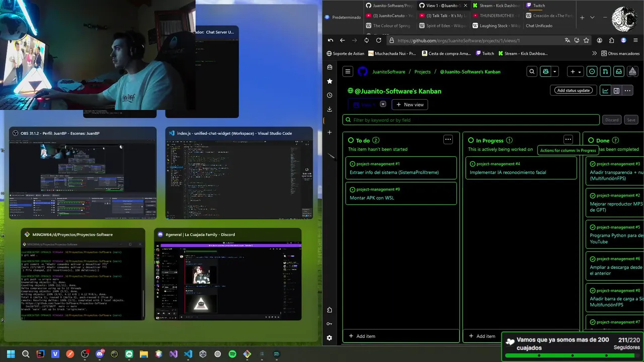
Task: Open browser extensions puzzle icon
Action: (611, 40)
